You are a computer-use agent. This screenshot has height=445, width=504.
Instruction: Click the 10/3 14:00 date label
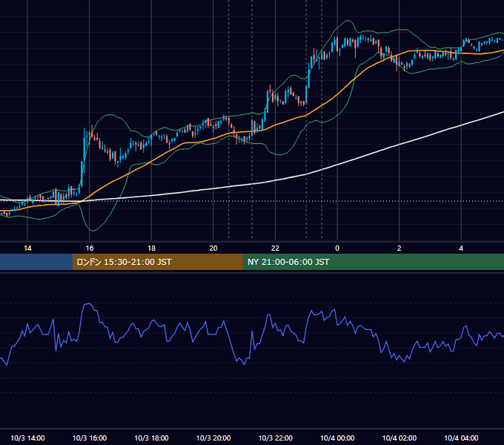tap(27, 438)
